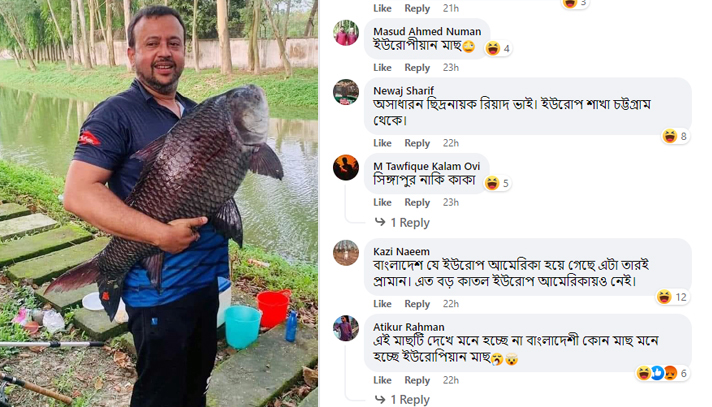Open reaction icons on Atikur Rahman's comment

pyautogui.click(x=662, y=373)
